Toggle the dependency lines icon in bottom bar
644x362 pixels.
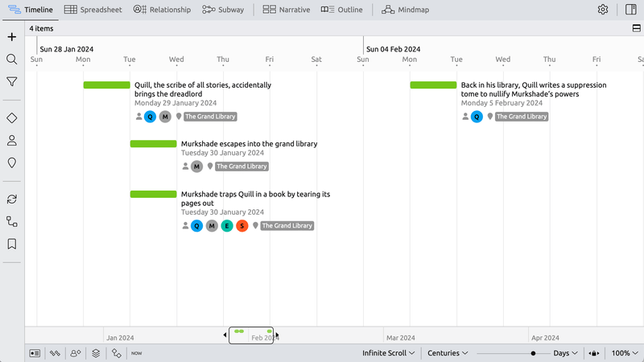point(55,353)
